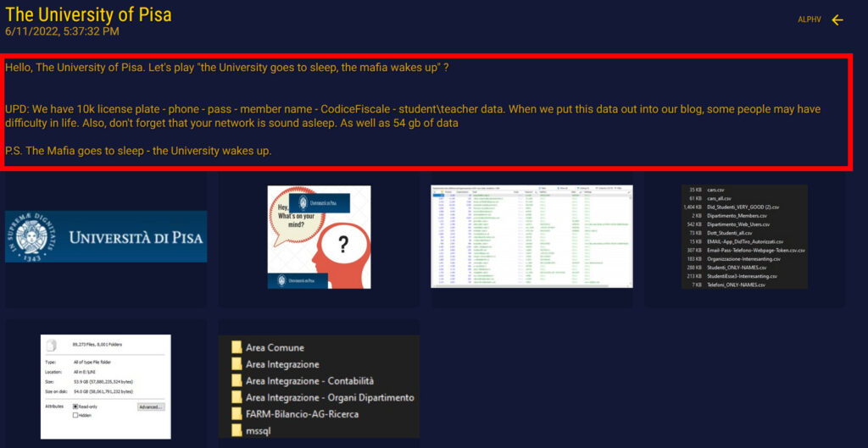
Task: Click the file stack icon in properties dialog
Action: click(x=52, y=345)
